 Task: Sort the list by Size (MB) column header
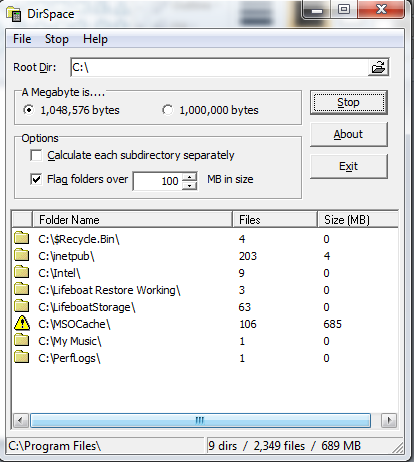(x=357, y=220)
